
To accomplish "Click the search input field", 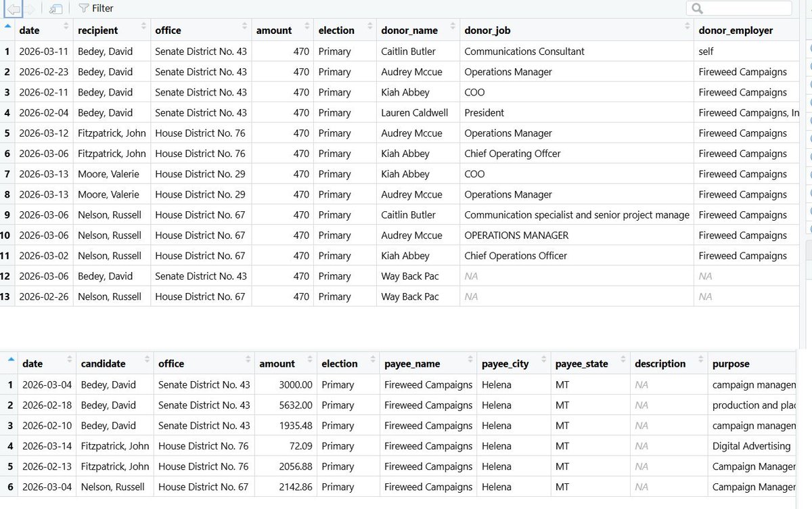I will coord(739,8).
